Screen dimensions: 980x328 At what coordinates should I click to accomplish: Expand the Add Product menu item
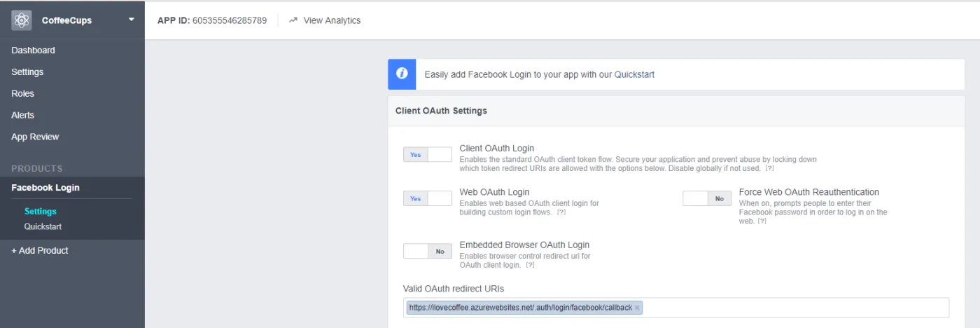[x=40, y=250]
